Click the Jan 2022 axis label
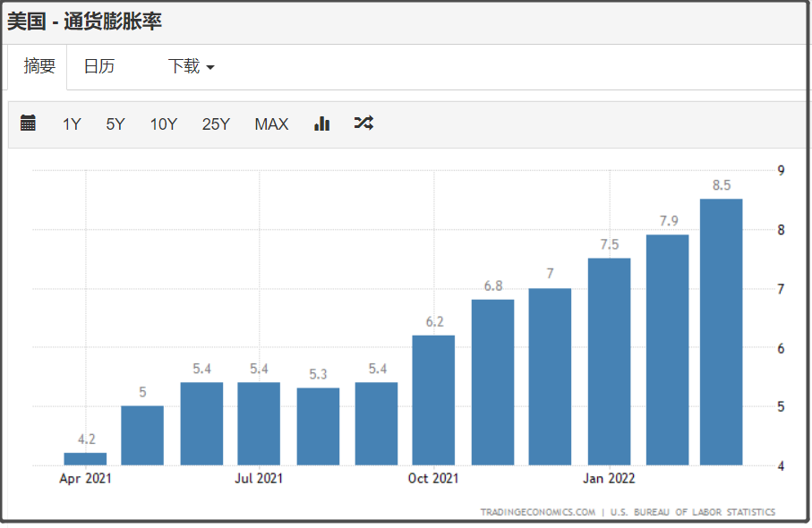 609,478
